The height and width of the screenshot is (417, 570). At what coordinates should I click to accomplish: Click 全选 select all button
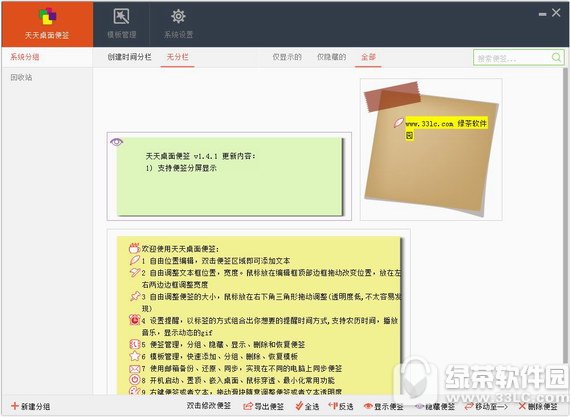[307, 406]
